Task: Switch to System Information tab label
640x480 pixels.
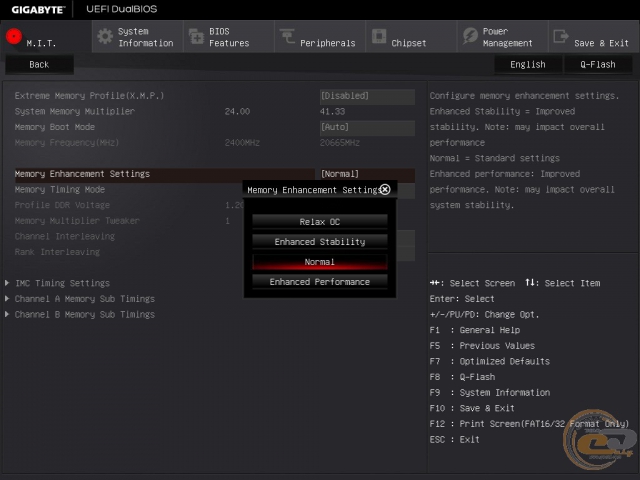Action: 146,37
